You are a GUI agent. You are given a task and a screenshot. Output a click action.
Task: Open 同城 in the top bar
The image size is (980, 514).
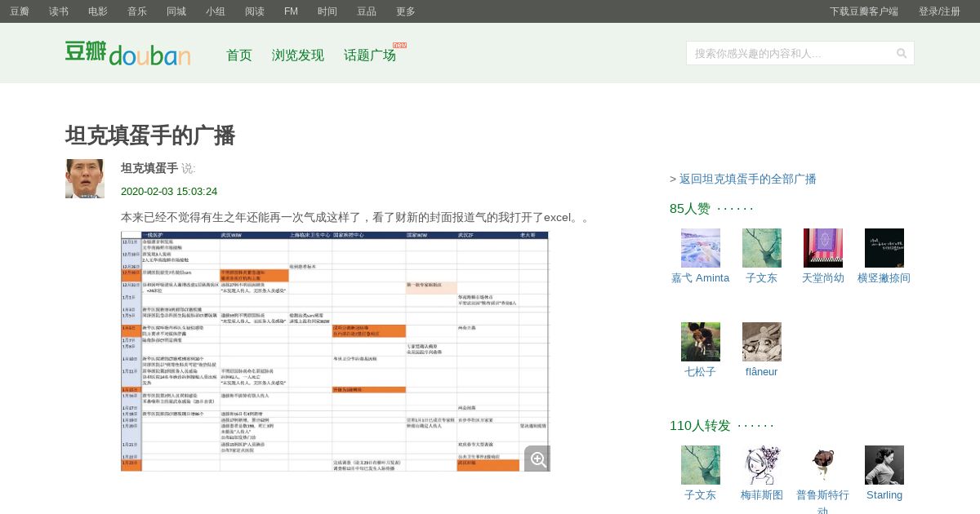pyautogui.click(x=176, y=11)
